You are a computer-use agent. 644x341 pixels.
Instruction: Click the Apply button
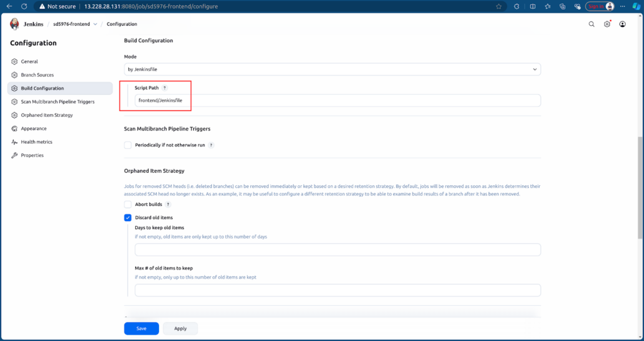(x=180, y=328)
